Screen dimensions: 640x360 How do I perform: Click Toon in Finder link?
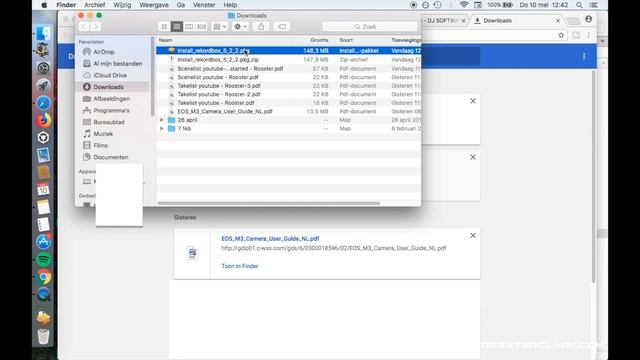click(x=240, y=266)
